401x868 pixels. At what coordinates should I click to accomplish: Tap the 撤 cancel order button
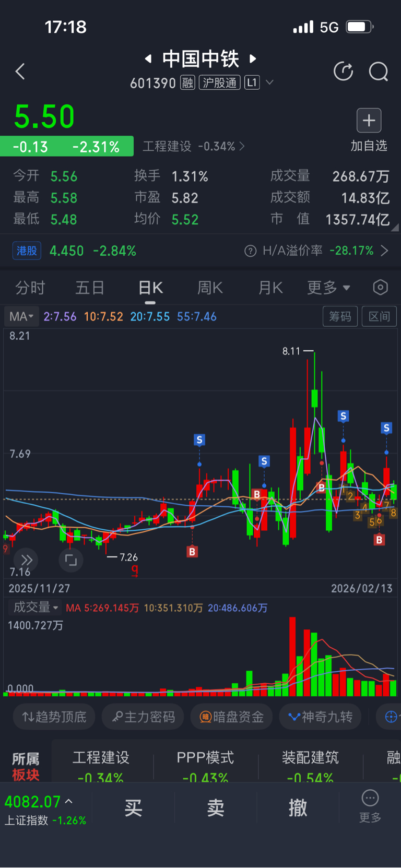tap(298, 808)
